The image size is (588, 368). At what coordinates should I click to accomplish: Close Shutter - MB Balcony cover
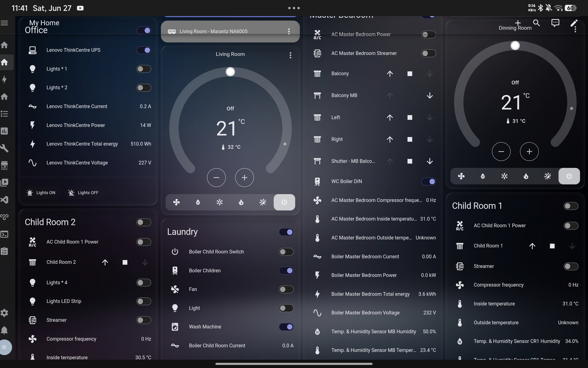pos(430,161)
